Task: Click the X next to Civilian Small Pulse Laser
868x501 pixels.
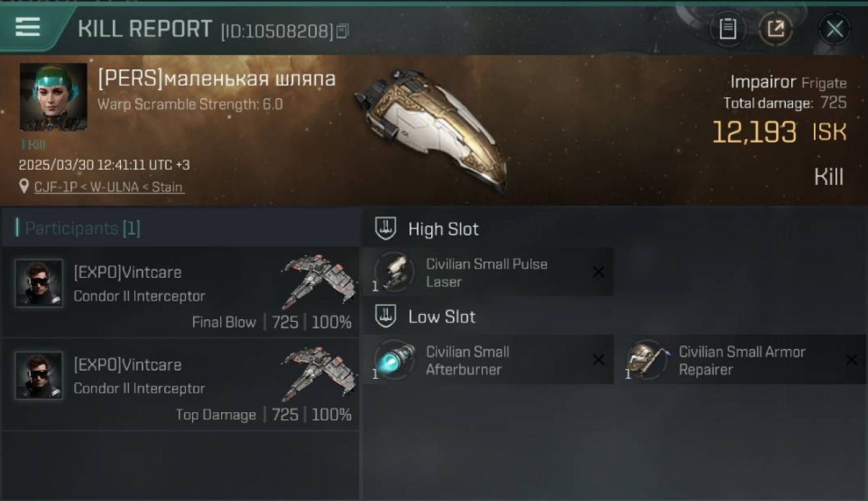Action: pyautogui.click(x=599, y=272)
